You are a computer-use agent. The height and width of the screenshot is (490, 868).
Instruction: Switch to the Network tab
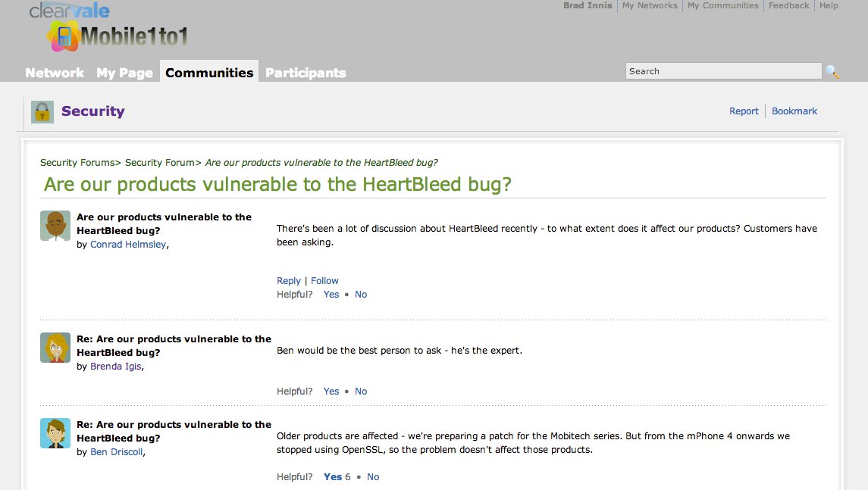[55, 73]
